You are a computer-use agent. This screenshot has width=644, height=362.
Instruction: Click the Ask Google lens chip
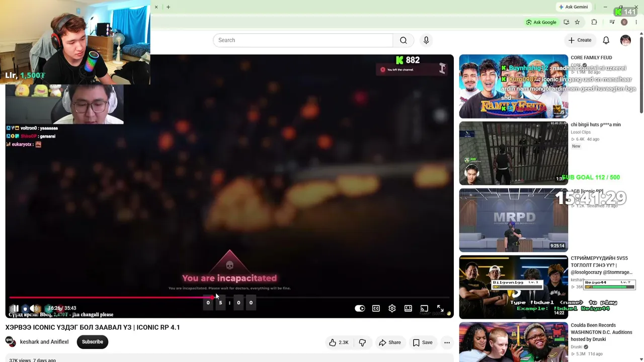click(541, 22)
